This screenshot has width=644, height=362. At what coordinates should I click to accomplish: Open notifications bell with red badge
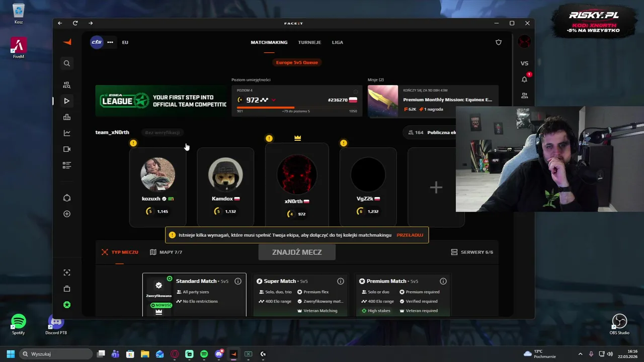click(x=525, y=79)
